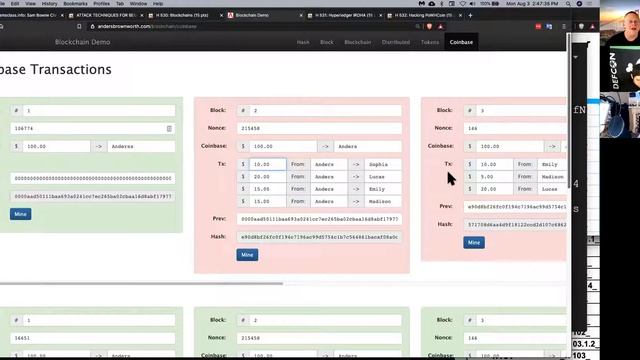The height and width of the screenshot is (360, 640).
Task: Open the View menu
Action: pyautogui.click(x=30, y=4)
